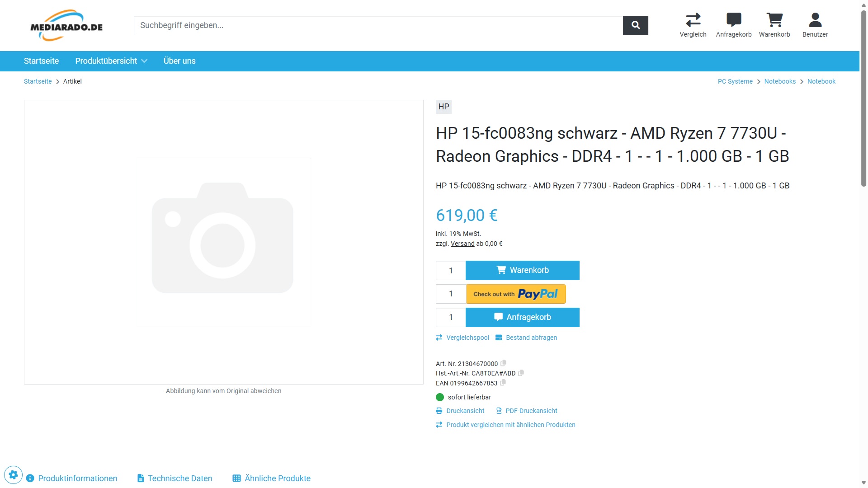This screenshot has width=868, height=488.
Task: Open the Vergleich compare icon
Action: (x=693, y=25)
